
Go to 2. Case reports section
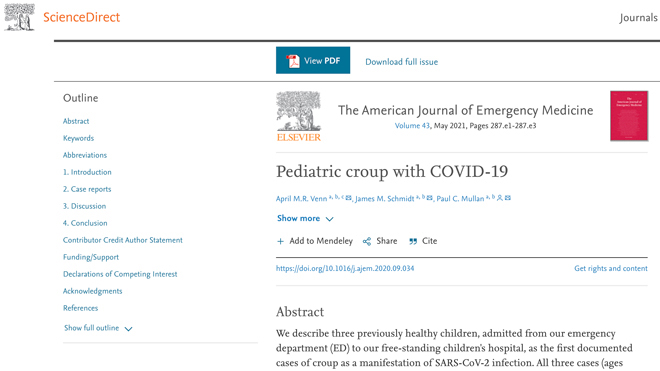pyautogui.click(x=87, y=189)
